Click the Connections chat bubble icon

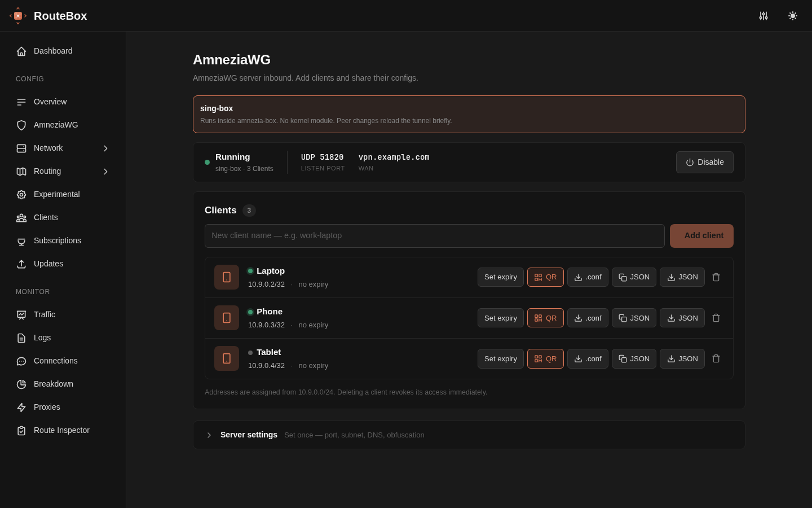[x=21, y=361]
